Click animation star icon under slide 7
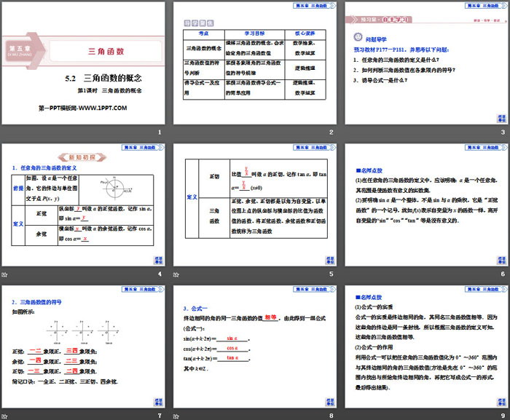 click(x=4, y=415)
